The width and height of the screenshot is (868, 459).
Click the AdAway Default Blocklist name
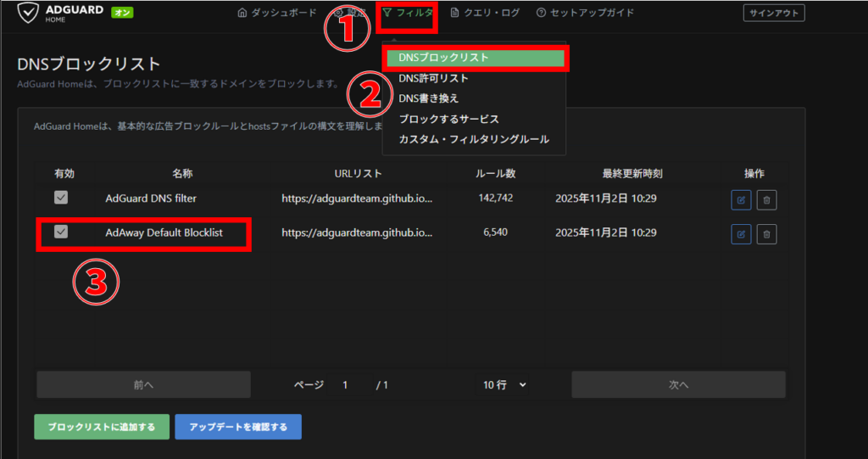click(164, 232)
